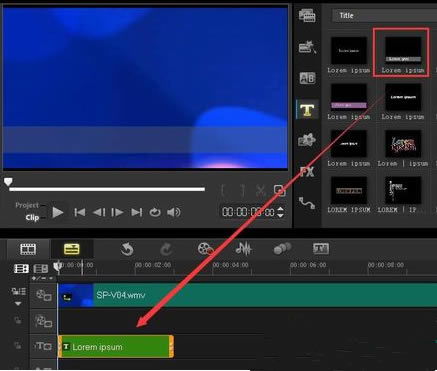Open the Media library panel
This screenshot has width=437, height=371.
(307, 16)
